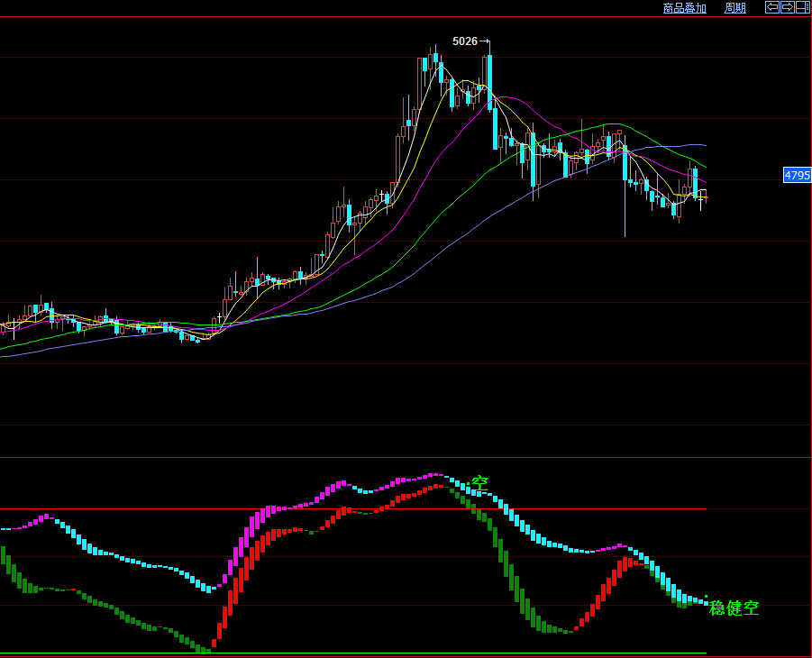Click the right arrow navigation icon
The image size is (812, 658).
click(x=787, y=7)
